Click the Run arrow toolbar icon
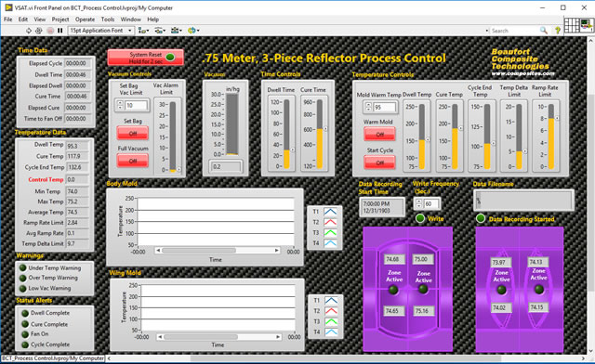 pyautogui.click(x=29, y=31)
